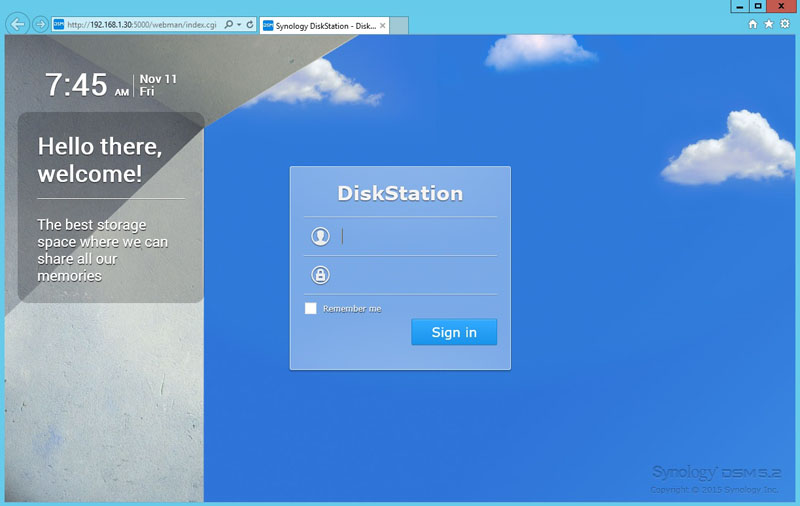Viewport: 800px width, 506px height.
Task: Click the padlock icon in the login form
Action: point(320,275)
